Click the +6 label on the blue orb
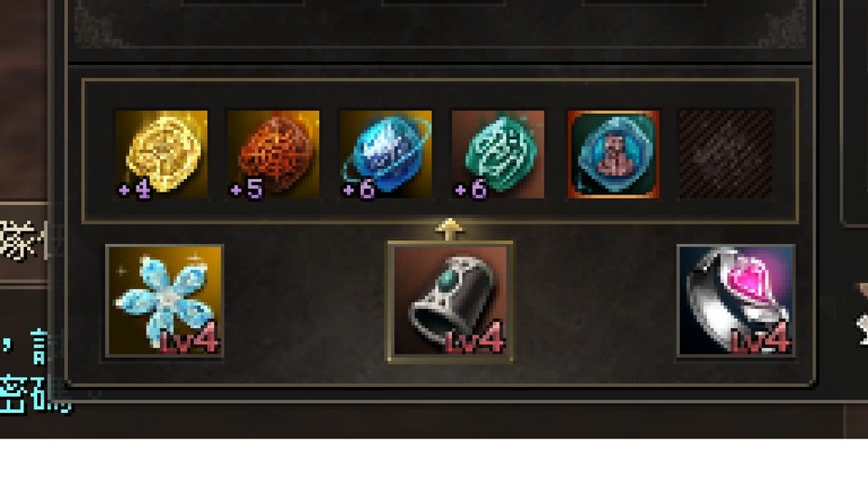This screenshot has height=488, width=868. tap(359, 189)
